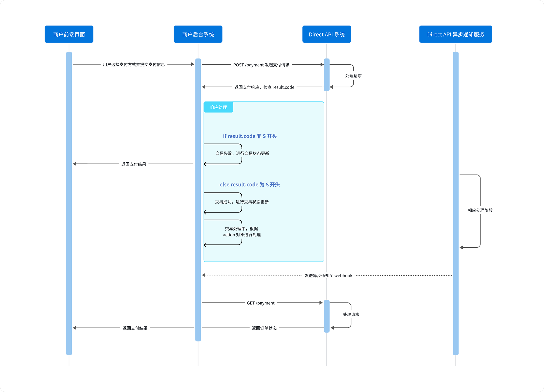The width and height of the screenshot is (544, 392).
Task: Select the 返回订单状态 message label
Action: pyautogui.click(x=264, y=328)
